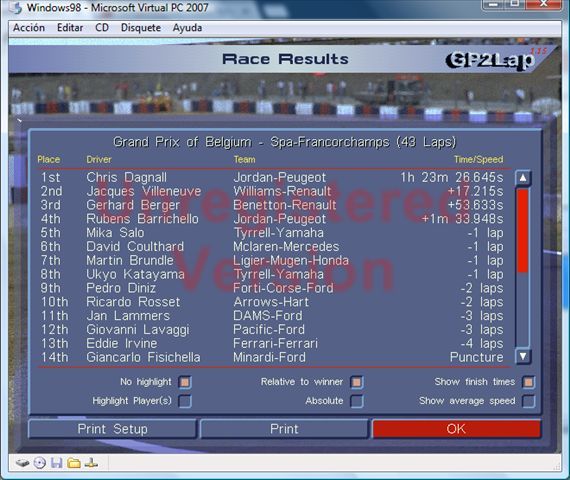Select the Giovanni Lavaggi row

pyautogui.click(x=272, y=329)
